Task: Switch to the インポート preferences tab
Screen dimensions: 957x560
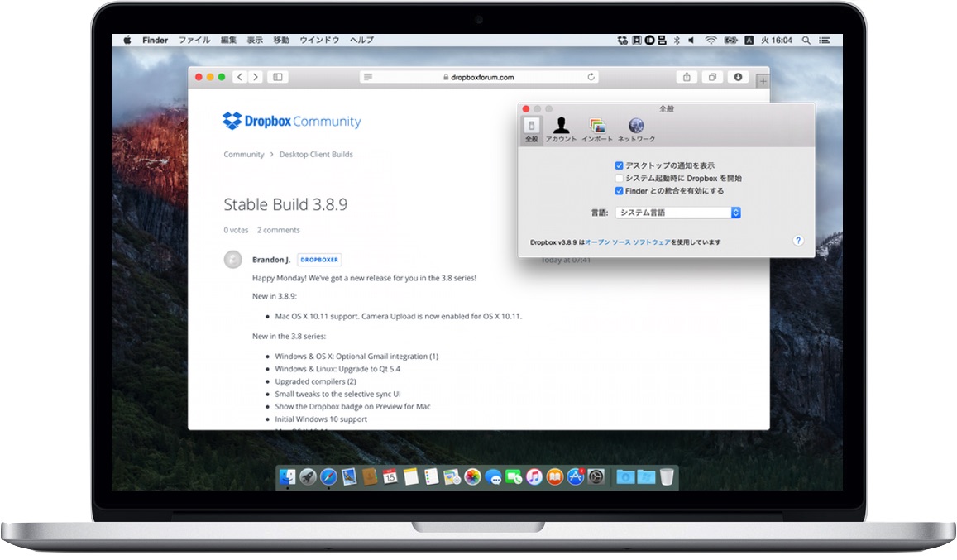Action: pos(597,130)
